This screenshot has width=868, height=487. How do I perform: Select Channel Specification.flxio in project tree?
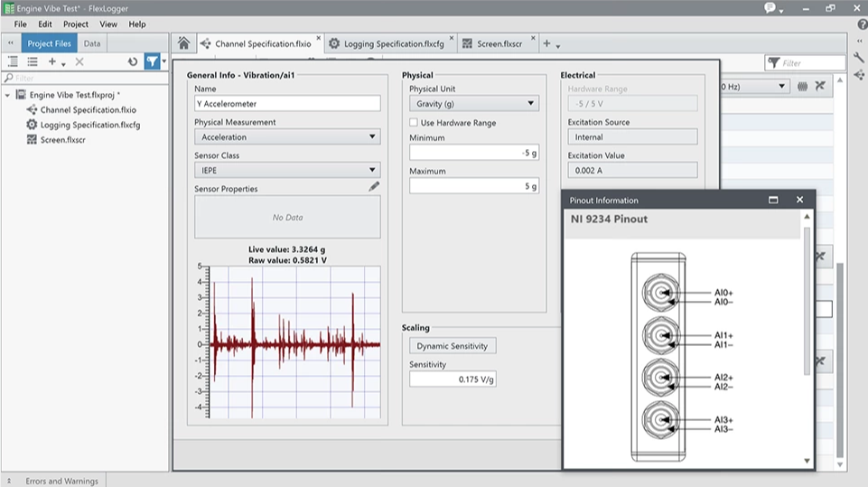(x=88, y=109)
